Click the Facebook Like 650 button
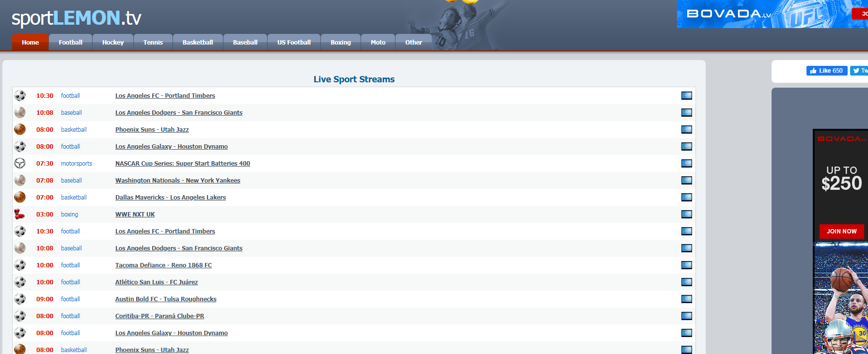 [x=827, y=71]
